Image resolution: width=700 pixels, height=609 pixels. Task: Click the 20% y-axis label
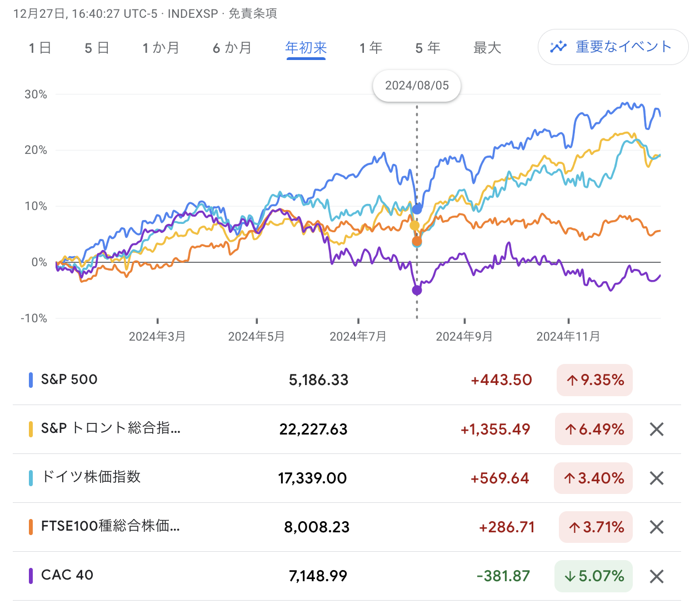pos(36,150)
